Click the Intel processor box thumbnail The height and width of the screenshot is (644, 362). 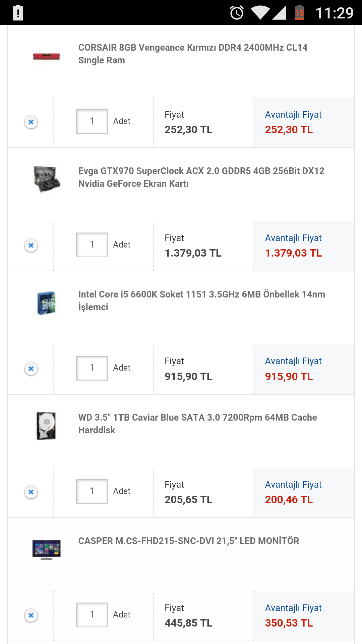point(47,303)
